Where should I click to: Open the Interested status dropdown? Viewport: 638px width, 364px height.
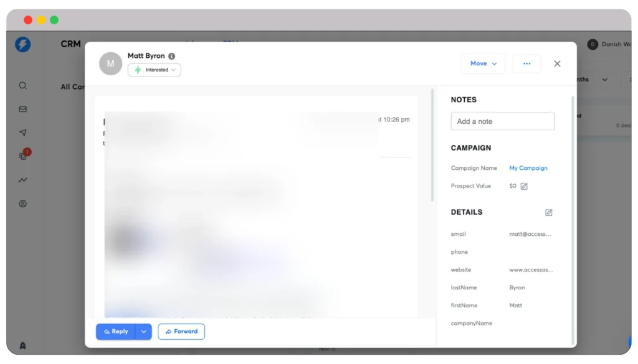tap(154, 70)
